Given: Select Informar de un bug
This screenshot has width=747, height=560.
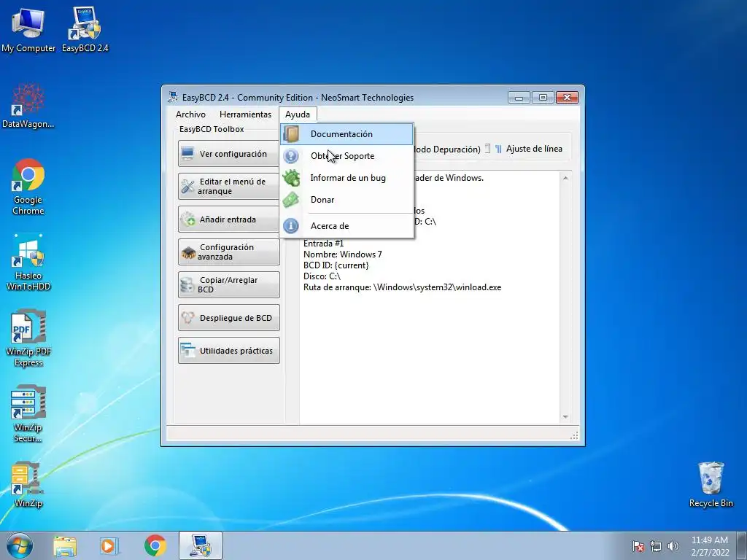Looking at the screenshot, I should click(347, 178).
